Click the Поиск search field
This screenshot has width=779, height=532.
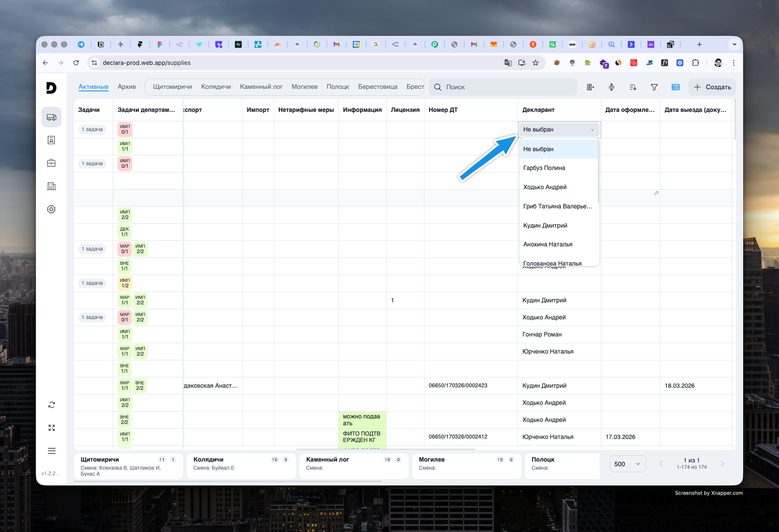click(503, 87)
